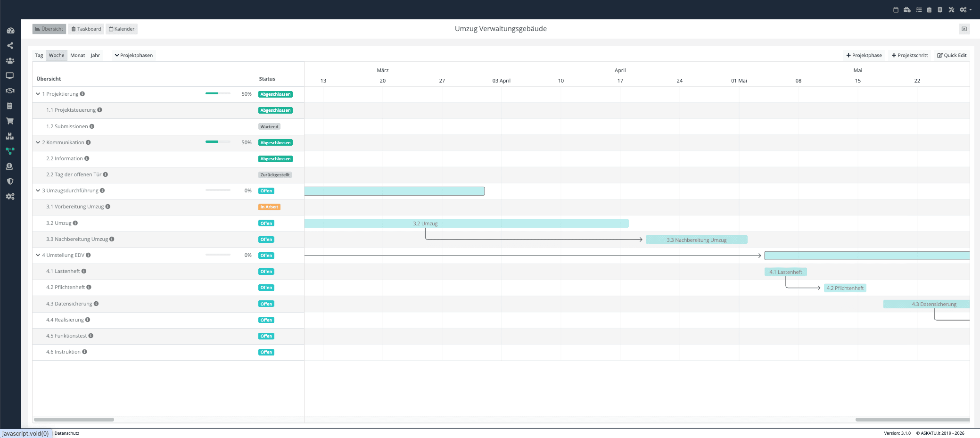
Task: Click the 4 Umstellung EDV progress bar
Action: pyautogui.click(x=218, y=255)
